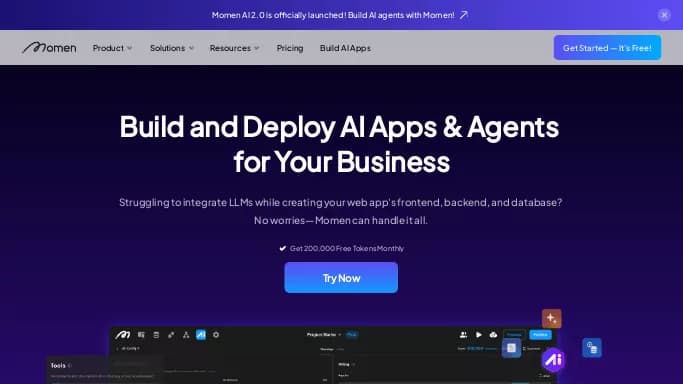Click the blue Publish button in editor preview

point(540,335)
